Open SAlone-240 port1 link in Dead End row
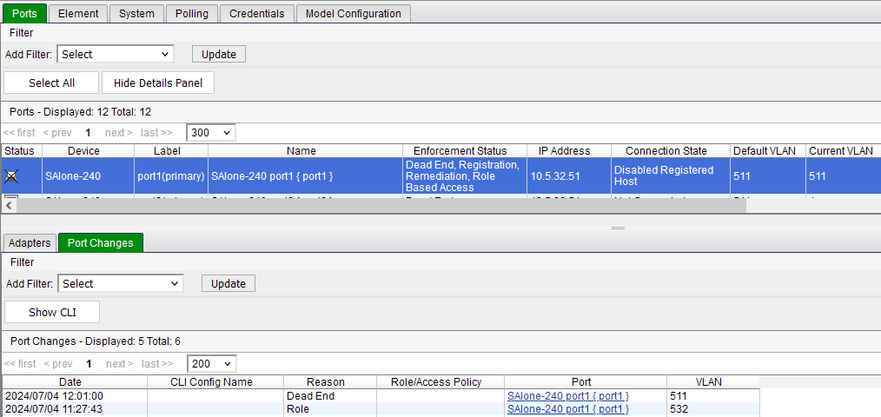This screenshot has width=881, height=417. point(568,396)
